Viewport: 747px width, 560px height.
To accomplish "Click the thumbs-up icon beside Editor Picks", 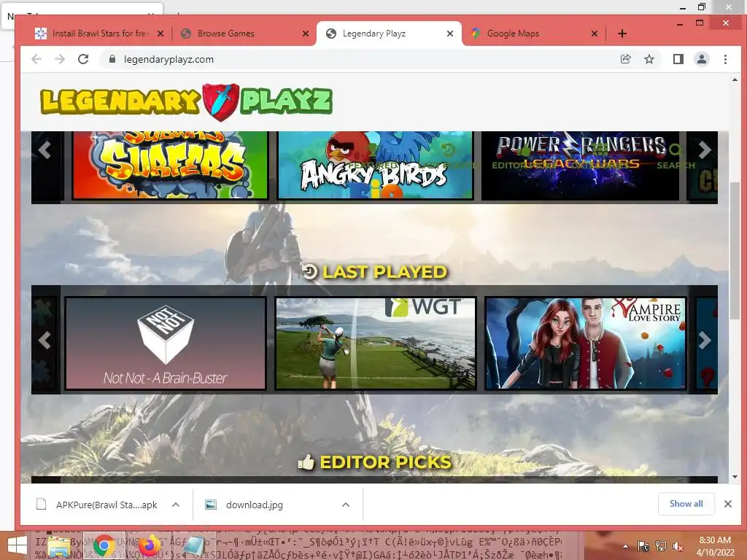I will (306, 462).
